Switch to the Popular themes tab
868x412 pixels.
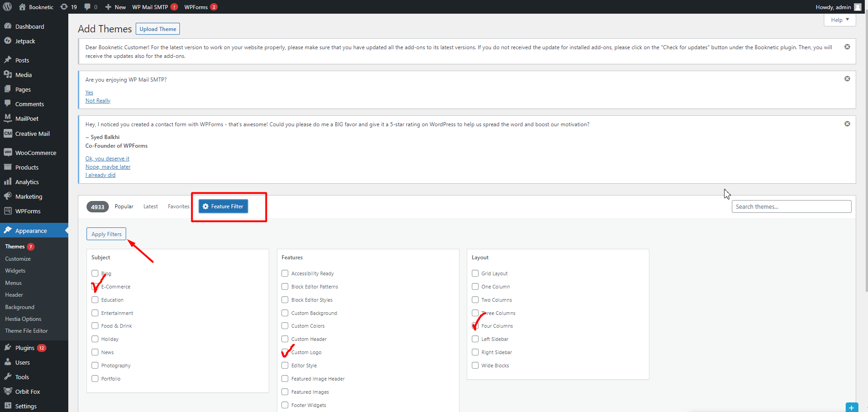click(x=124, y=206)
